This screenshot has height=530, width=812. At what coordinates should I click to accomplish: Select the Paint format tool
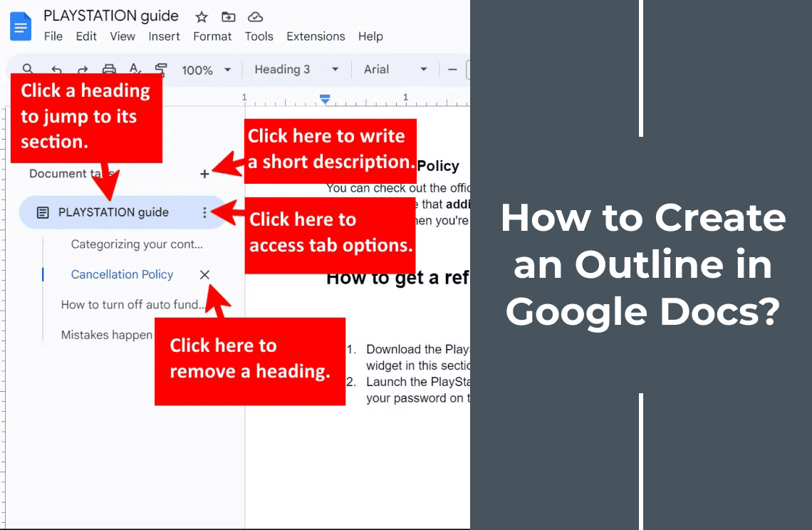[161, 69]
